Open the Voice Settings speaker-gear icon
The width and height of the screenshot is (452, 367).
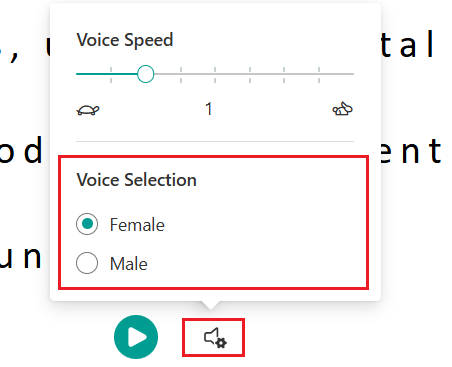tap(215, 338)
